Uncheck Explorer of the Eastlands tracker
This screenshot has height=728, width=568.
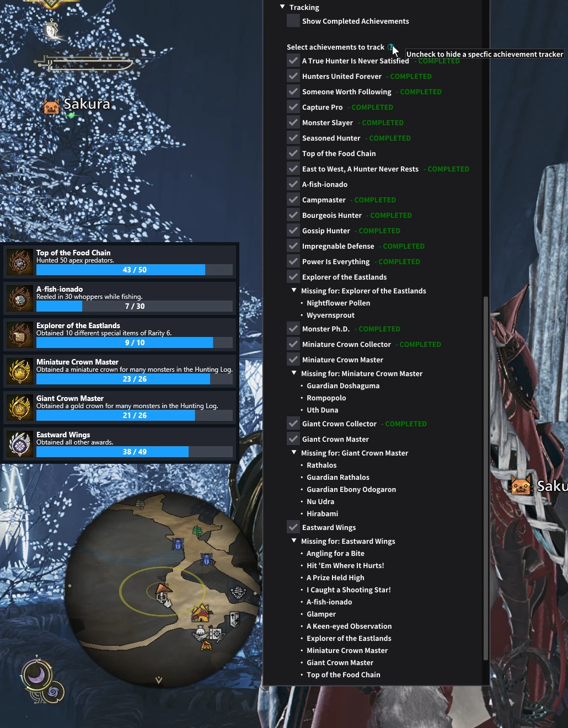[x=293, y=277]
